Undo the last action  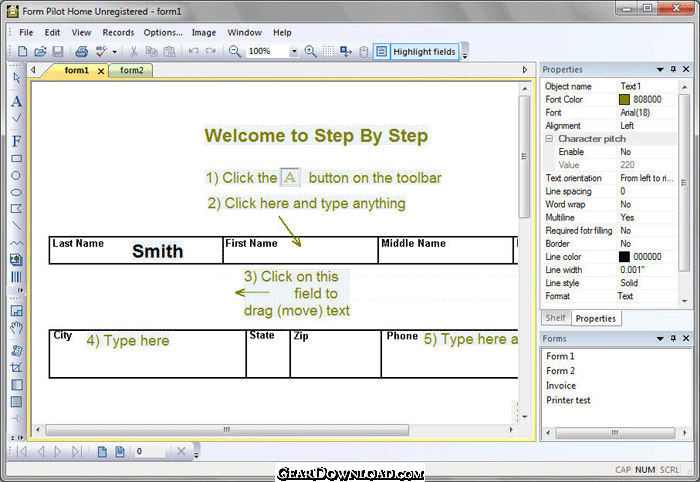pyautogui.click(x=193, y=52)
